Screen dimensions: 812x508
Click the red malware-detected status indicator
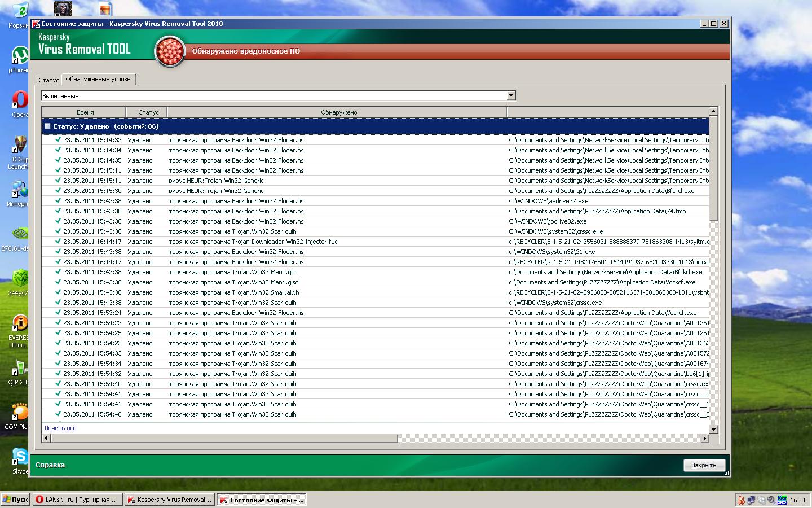(170, 51)
